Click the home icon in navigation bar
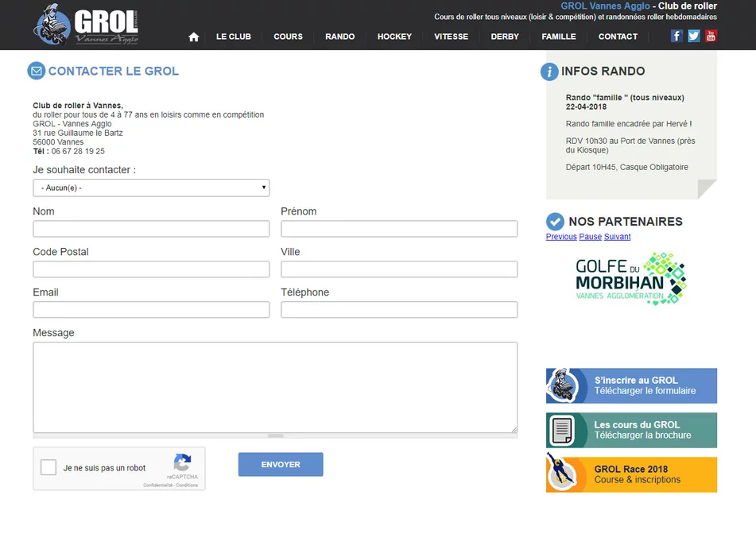Viewport: 756px width, 538px height. pyautogui.click(x=193, y=37)
